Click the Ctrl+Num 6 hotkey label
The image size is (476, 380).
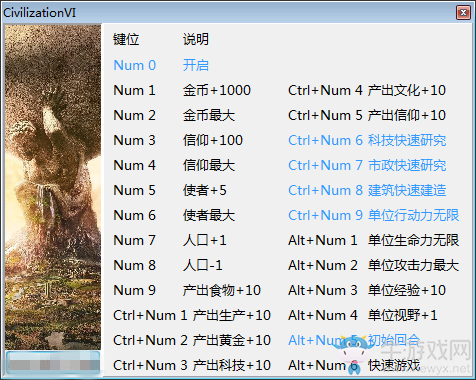click(x=325, y=140)
